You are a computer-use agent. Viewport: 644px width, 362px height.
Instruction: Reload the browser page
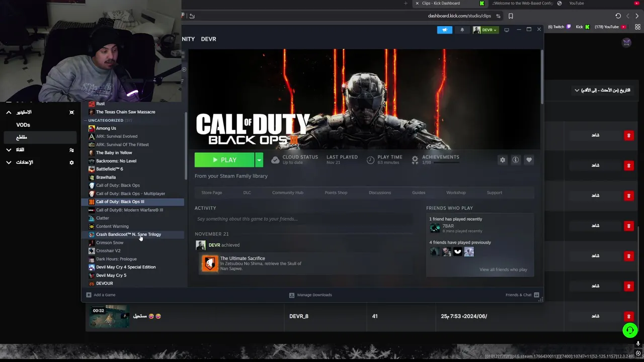[x=618, y=16]
